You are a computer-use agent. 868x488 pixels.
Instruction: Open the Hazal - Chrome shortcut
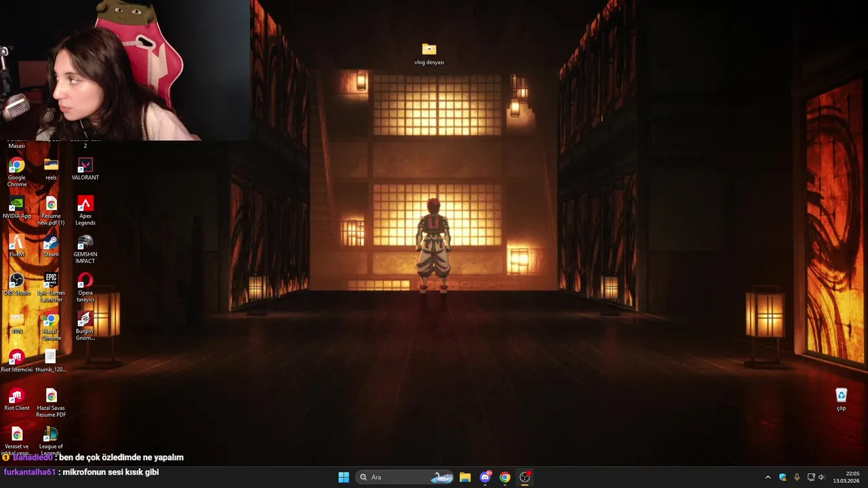pos(51,327)
